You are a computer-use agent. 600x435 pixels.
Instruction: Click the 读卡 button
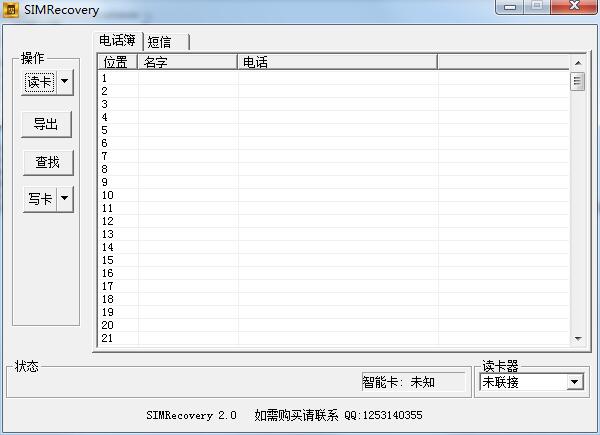[39, 82]
